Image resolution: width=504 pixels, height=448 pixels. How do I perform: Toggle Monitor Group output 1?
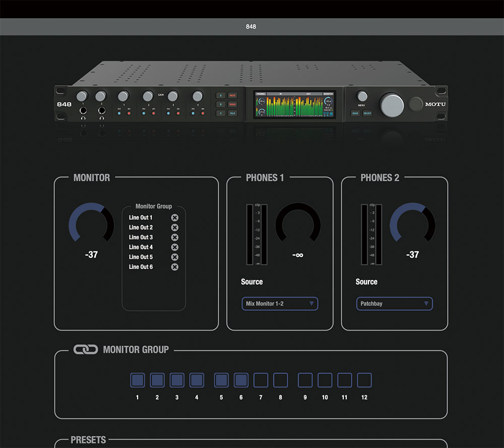point(138,380)
